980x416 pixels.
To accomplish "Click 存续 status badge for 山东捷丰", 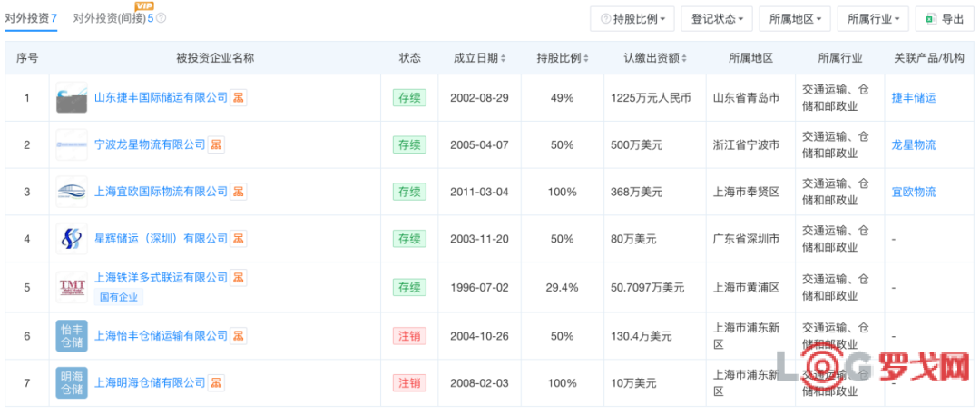I will click(409, 97).
